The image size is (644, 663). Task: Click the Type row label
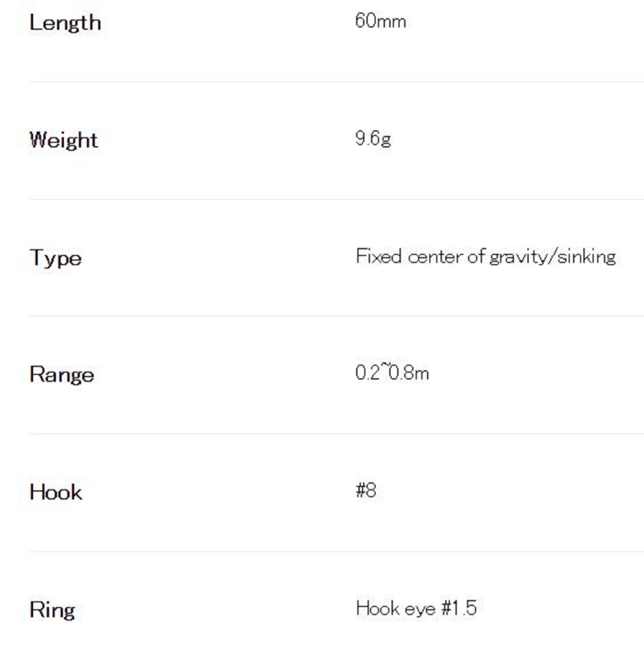55,258
